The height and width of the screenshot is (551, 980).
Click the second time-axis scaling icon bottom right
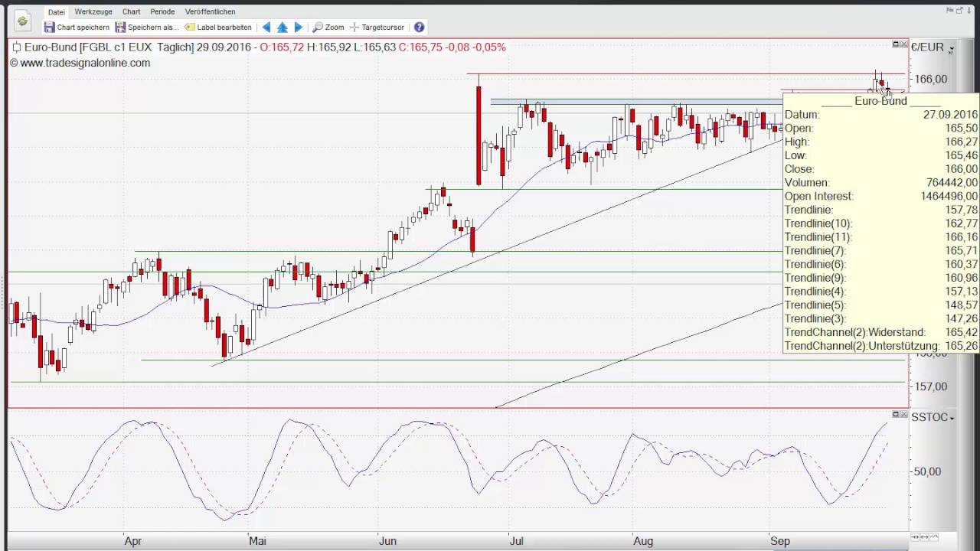924,537
